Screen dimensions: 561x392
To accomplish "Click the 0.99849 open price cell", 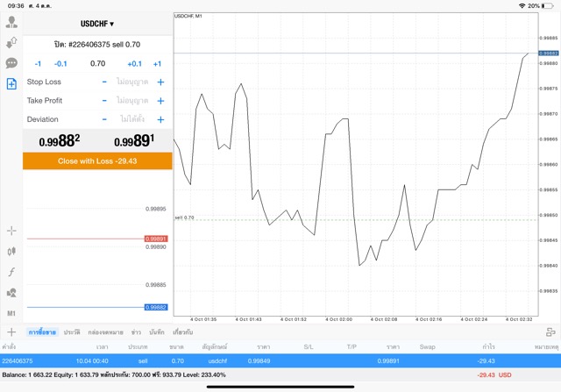I will coord(259,360).
